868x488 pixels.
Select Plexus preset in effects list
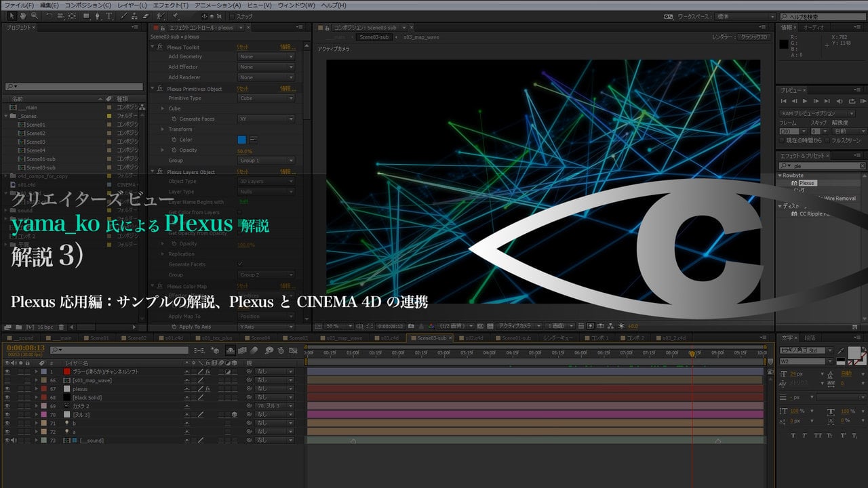click(x=806, y=183)
